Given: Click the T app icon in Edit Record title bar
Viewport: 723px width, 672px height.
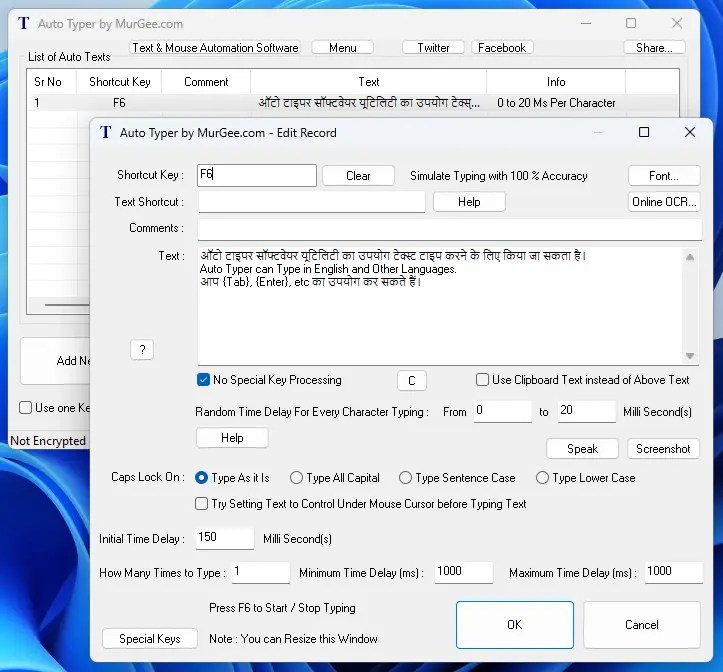Looking at the screenshot, I should click(106, 132).
